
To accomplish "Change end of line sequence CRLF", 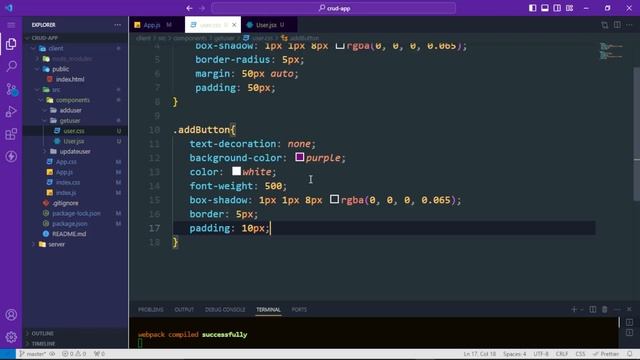I will point(562,354).
